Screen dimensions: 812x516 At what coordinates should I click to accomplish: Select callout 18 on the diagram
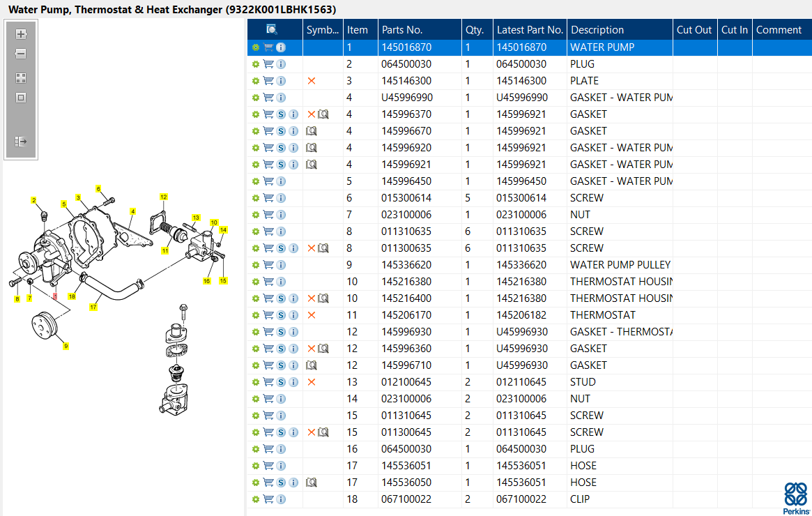(72, 296)
